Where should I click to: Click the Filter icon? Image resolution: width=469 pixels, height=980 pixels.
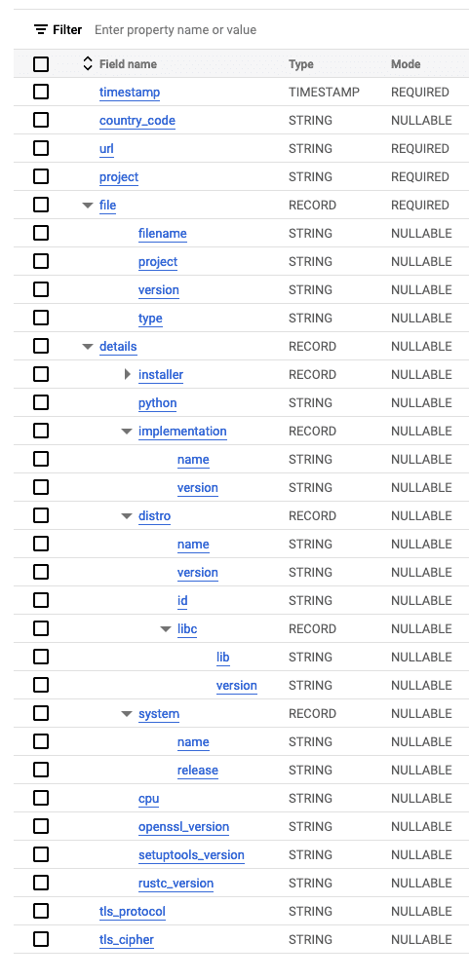point(41,29)
